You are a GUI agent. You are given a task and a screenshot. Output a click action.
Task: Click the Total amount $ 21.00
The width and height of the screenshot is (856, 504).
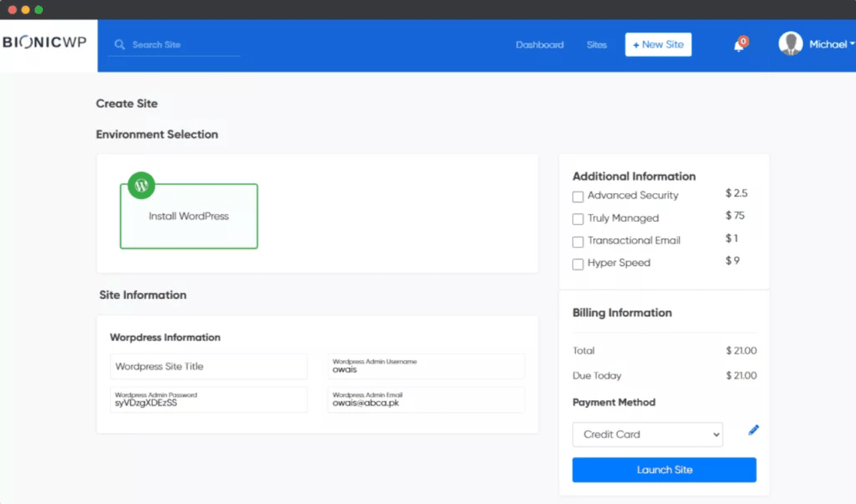(741, 351)
